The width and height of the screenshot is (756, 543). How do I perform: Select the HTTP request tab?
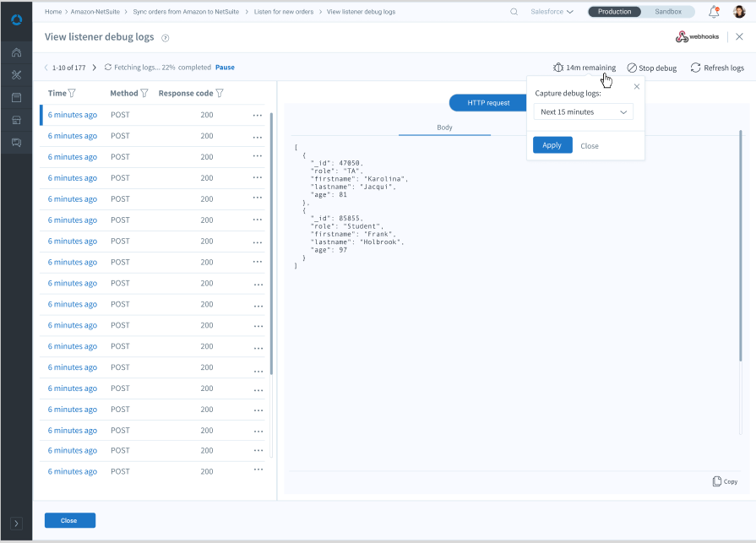point(488,103)
